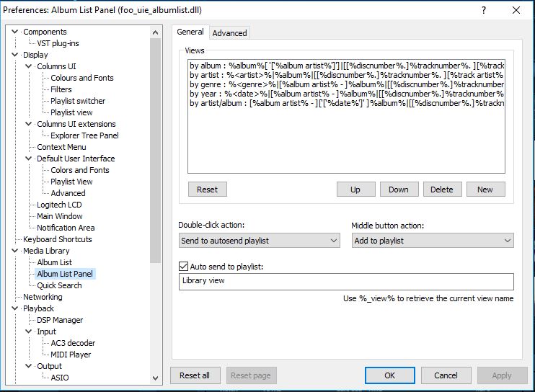Screen dimensions: 535x392
Task: Toggle Auto send to playlist checkbox
Action: coord(184,267)
